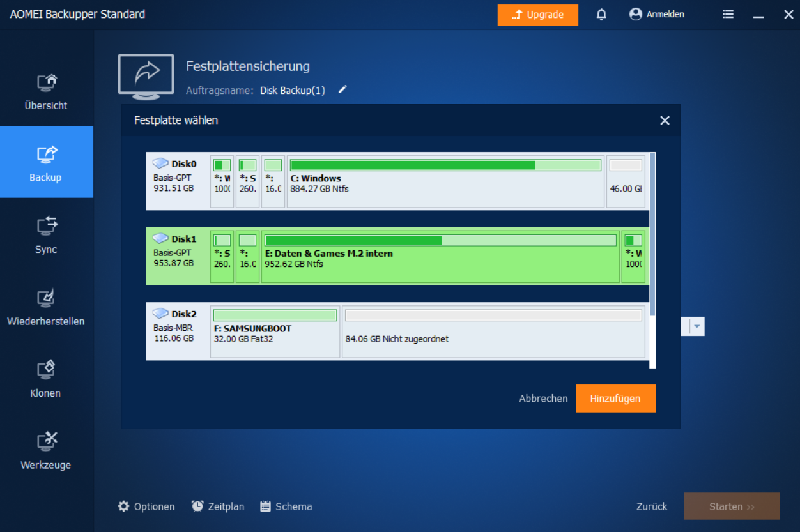Go to Wiederherstellen section
The height and width of the screenshot is (532, 800).
pyautogui.click(x=46, y=305)
